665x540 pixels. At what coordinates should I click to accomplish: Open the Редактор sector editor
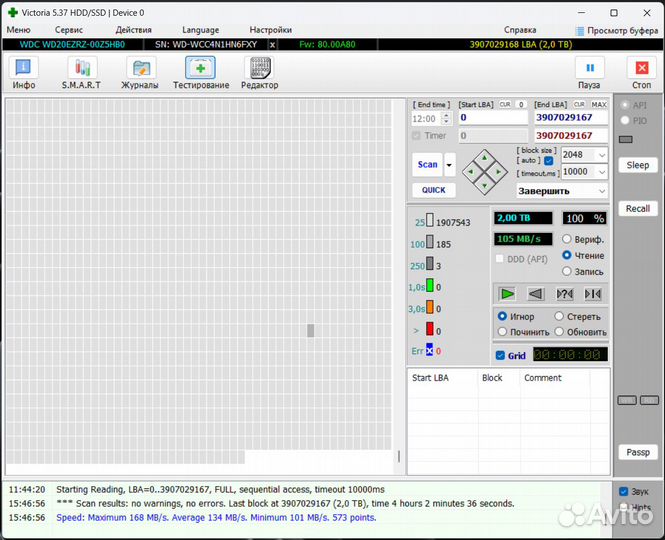click(260, 73)
